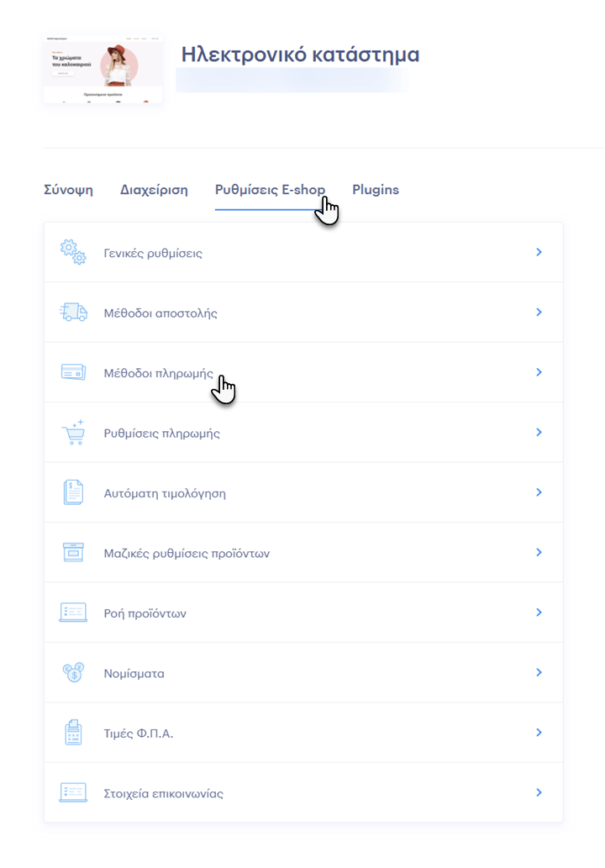Click the coins icon for Νομίσματα
The image size is (605, 868).
(73, 672)
